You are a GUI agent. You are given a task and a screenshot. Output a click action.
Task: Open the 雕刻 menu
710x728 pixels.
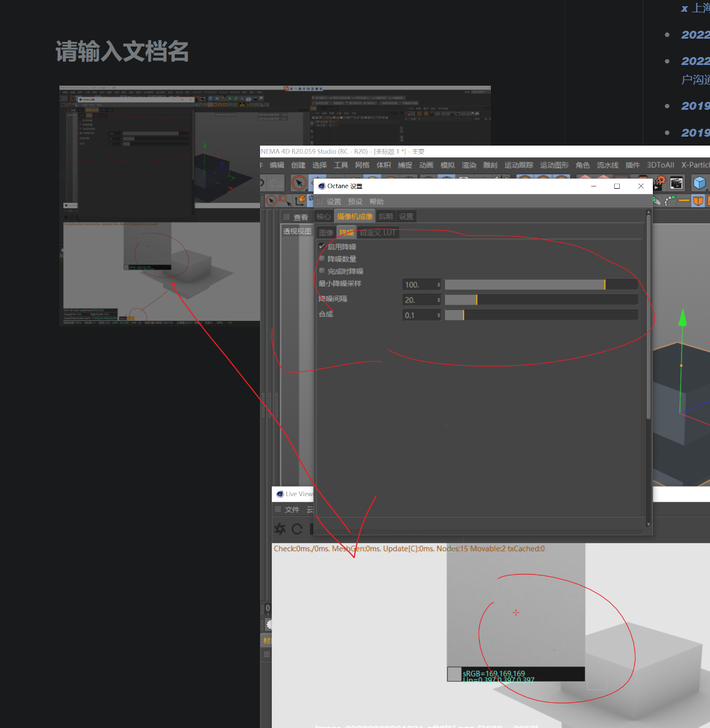click(x=490, y=165)
